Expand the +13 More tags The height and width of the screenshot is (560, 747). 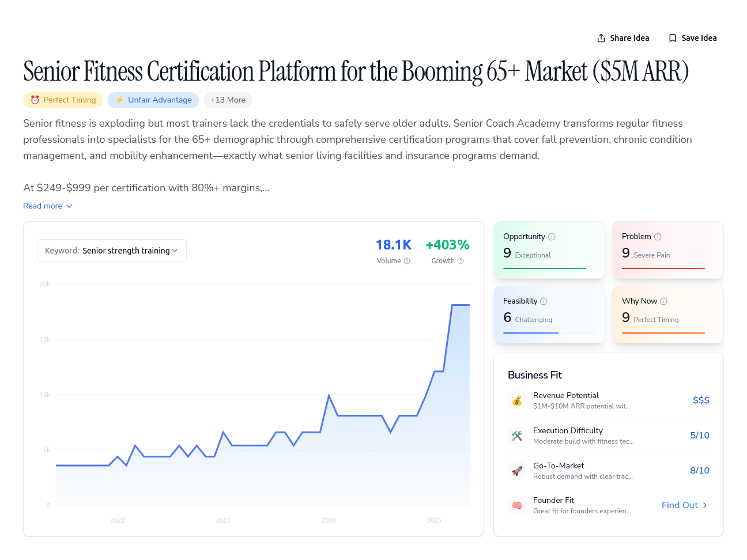(x=228, y=100)
